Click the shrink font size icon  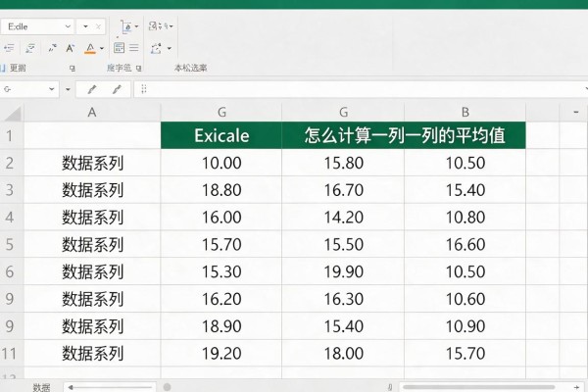(52, 48)
